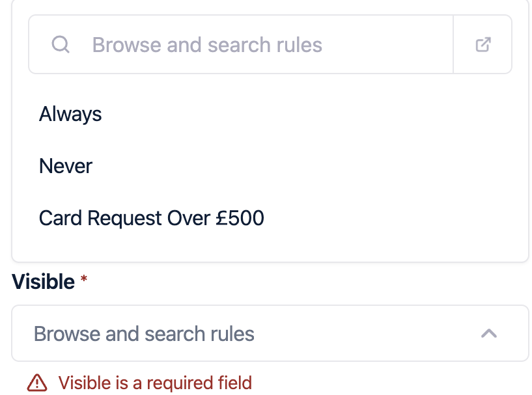Click 'Browse and search rules' in top search
This screenshot has height=395, width=532.
tap(207, 45)
